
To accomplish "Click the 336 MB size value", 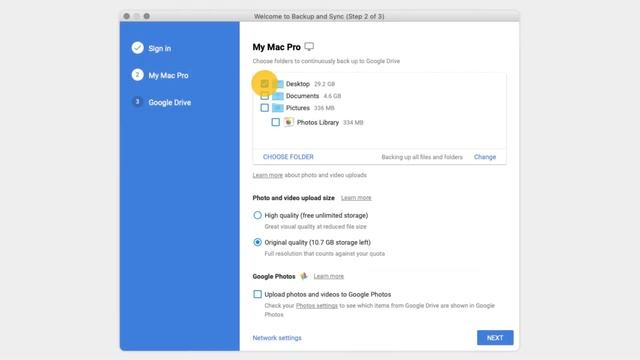I will pyautogui.click(x=324, y=108).
